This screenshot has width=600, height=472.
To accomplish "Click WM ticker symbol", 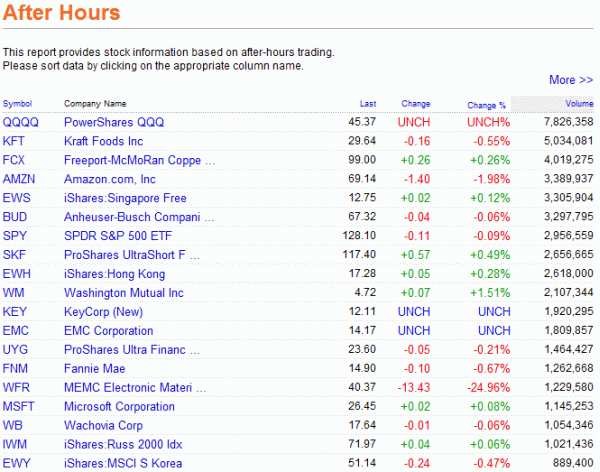I will 13,292.
